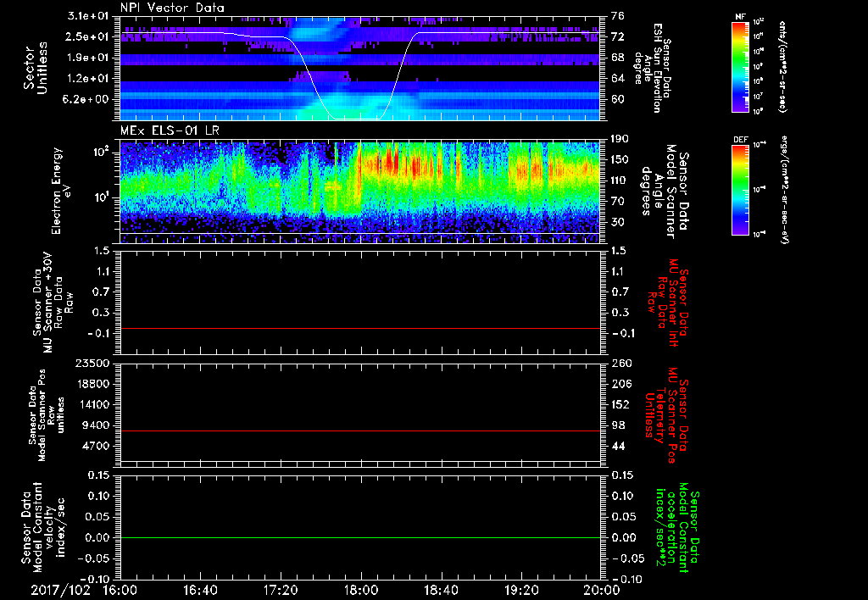The height and width of the screenshot is (600, 868).
Task: Click the 19:20 time axis label
Action: point(521,590)
